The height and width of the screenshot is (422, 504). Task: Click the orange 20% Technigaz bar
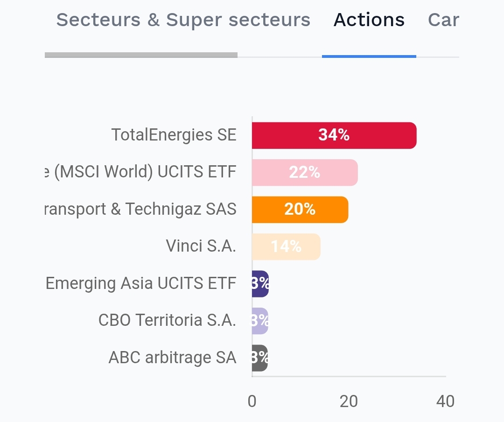tap(300, 210)
